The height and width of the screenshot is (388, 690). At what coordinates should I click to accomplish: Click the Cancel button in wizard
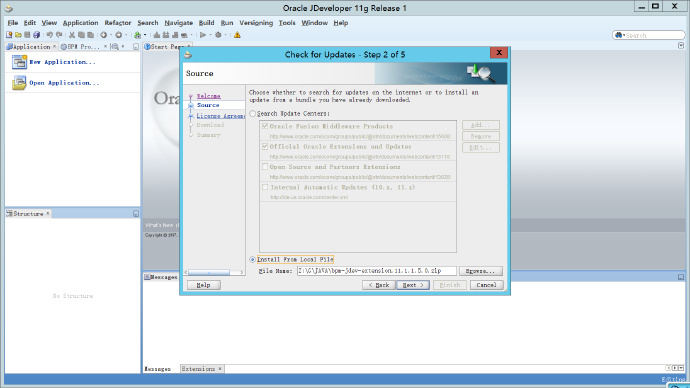click(486, 285)
